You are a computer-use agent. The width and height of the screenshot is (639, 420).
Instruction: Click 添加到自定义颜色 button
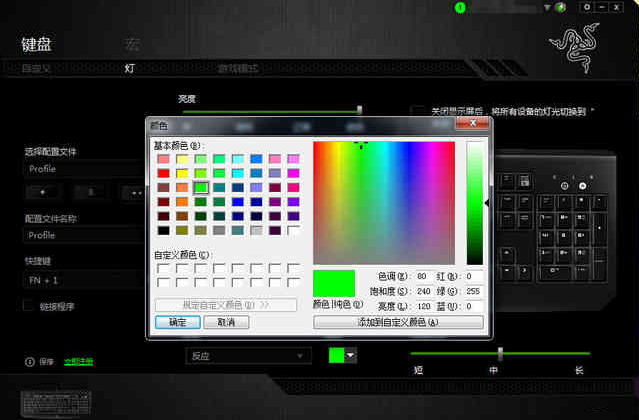398,322
